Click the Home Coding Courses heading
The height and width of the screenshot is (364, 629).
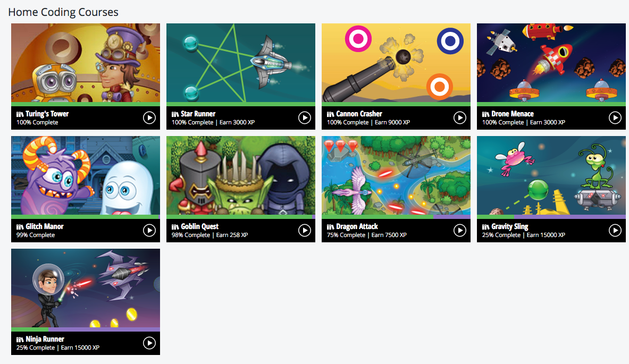click(x=63, y=12)
